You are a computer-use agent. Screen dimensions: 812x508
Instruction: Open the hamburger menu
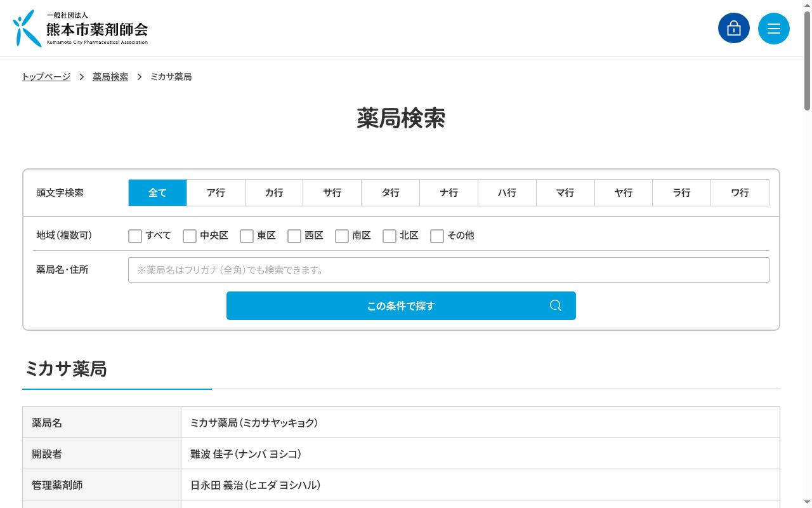coord(774,28)
